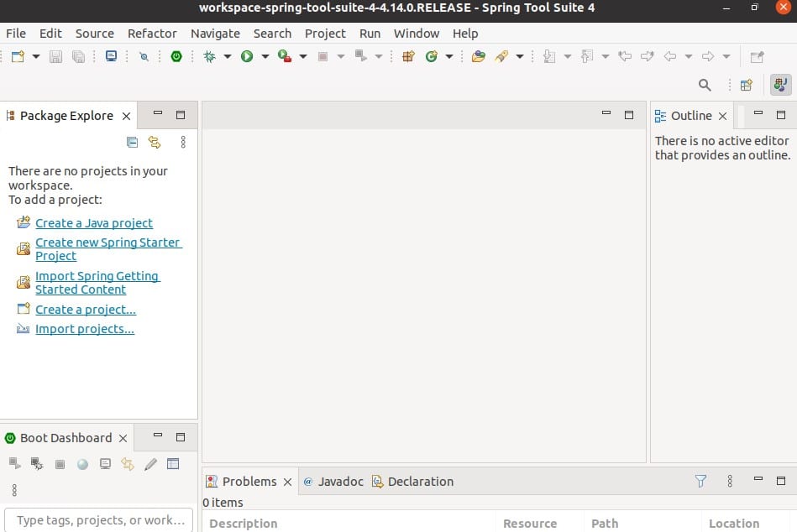The width and height of the screenshot is (797, 532).
Task: Click the Previous Annotation icon
Action: coord(587,56)
